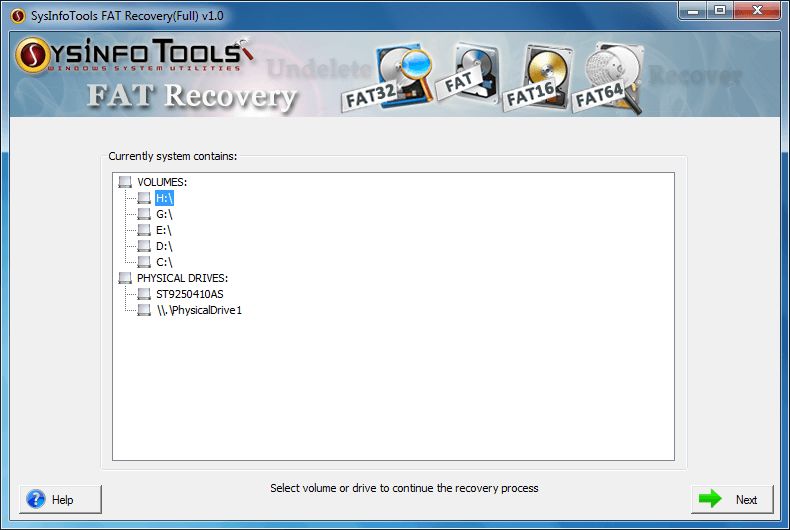Click the PHYSICAL DRIVES node label
790x530 pixels.
(182, 278)
